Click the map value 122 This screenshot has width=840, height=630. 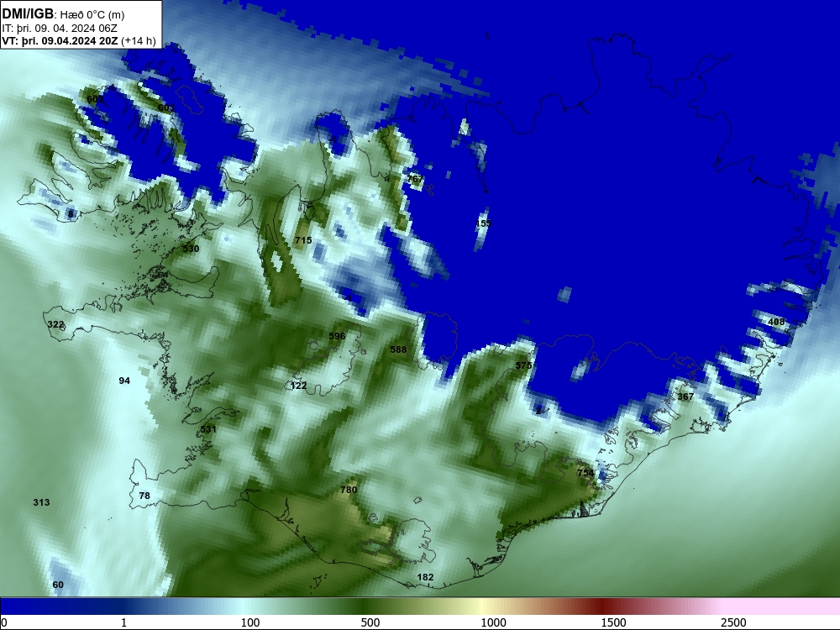(x=298, y=386)
